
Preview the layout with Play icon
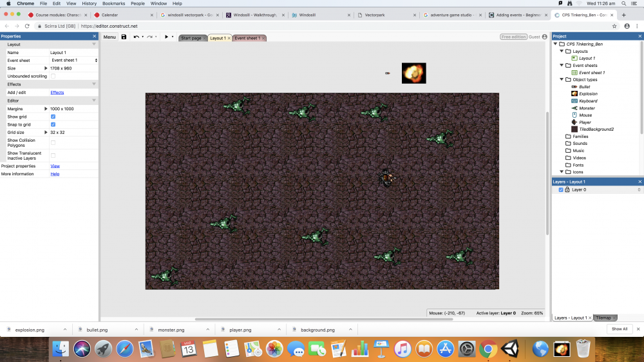click(x=166, y=37)
